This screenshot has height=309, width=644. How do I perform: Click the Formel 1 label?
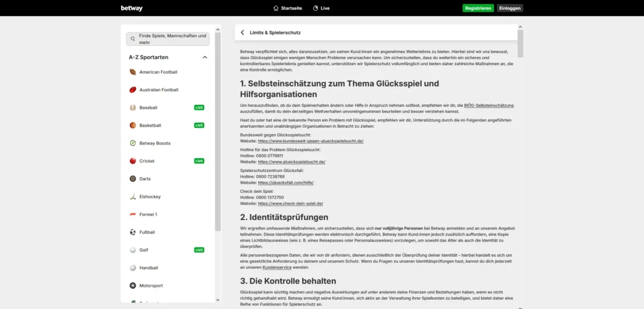point(148,214)
